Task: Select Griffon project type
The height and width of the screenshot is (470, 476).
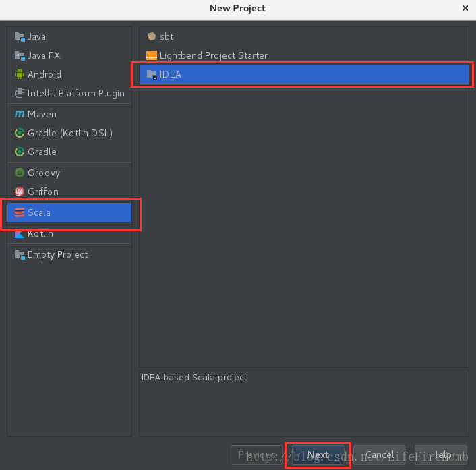Action: 69,192
